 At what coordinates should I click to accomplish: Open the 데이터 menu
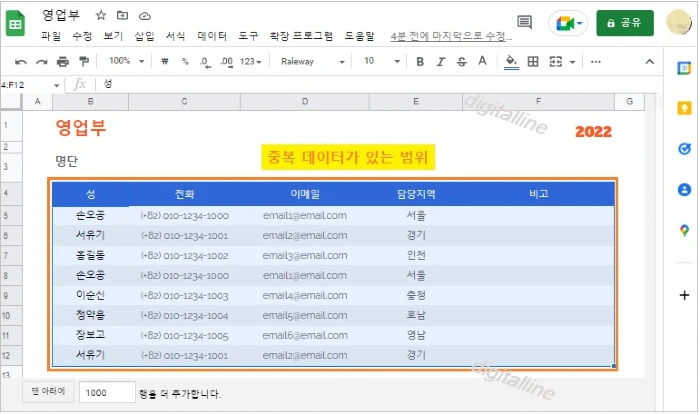point(212,36)
